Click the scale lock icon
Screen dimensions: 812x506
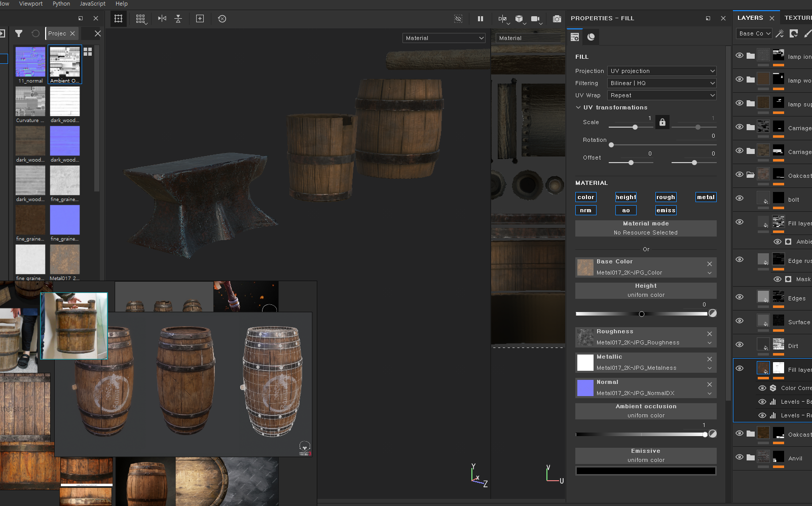662,122
